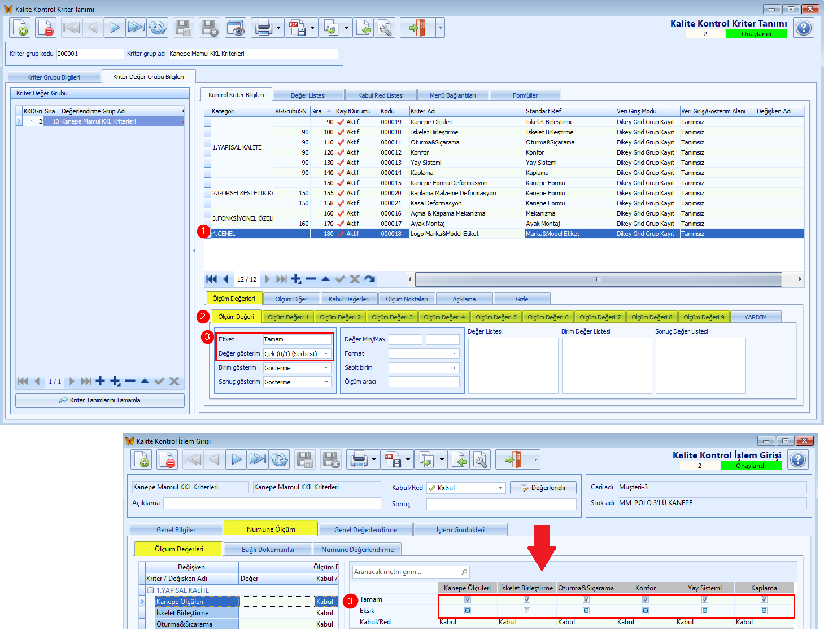Open Format dropdown
Screen dimensions: 824x644
click(454, 353)
